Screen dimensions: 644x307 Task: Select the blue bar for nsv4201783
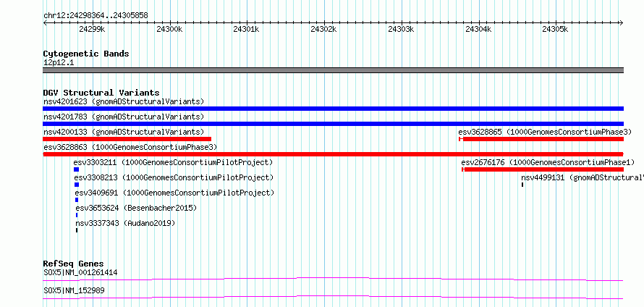333,124
